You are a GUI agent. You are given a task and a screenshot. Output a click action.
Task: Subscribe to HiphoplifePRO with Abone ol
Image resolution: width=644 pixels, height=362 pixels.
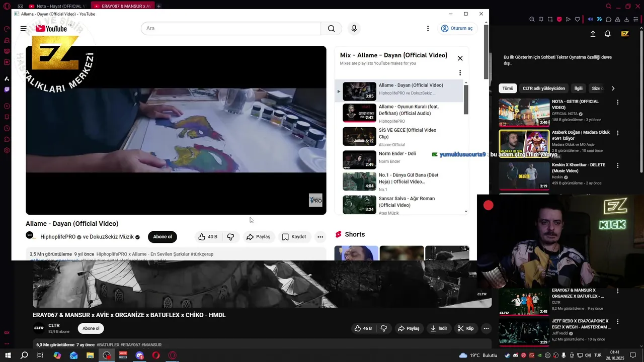(x=163, y=237)
